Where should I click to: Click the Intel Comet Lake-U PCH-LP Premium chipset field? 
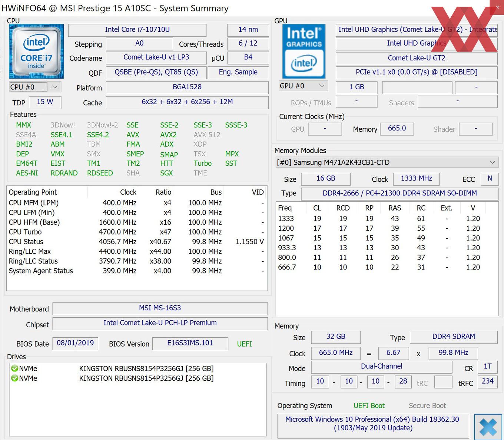(x=160, y=323)
